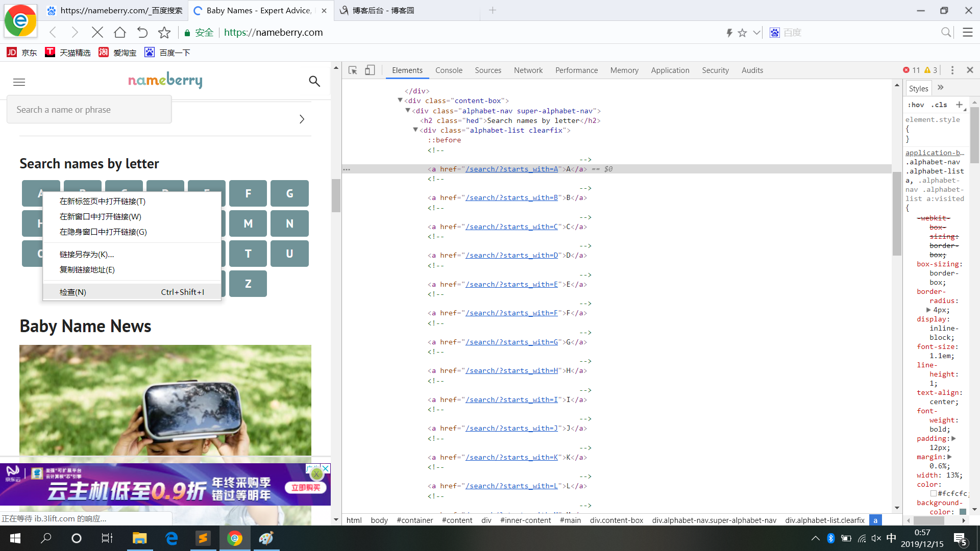Open the 天猫精选 bookmark
This screenshot has width=980, height=551.
tap(68, 53)
